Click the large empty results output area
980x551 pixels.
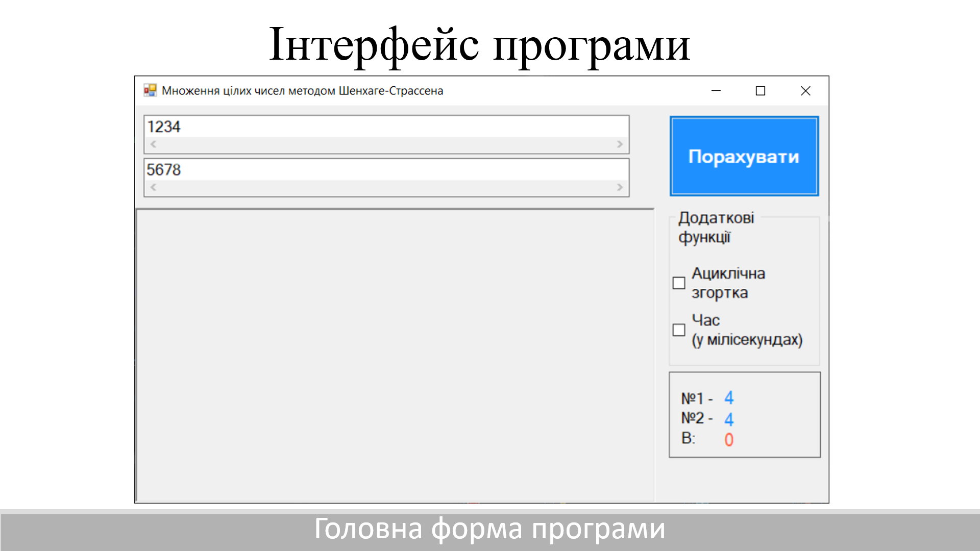click(x=395, y=355)
